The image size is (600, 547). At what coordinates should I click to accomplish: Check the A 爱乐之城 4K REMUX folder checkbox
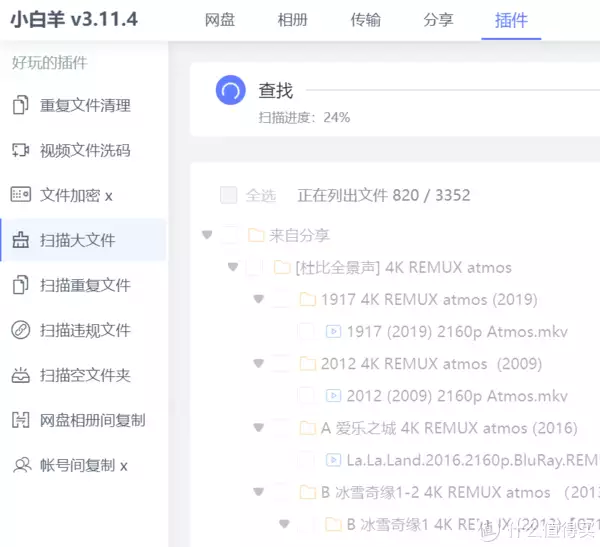(x=280, y=428)
